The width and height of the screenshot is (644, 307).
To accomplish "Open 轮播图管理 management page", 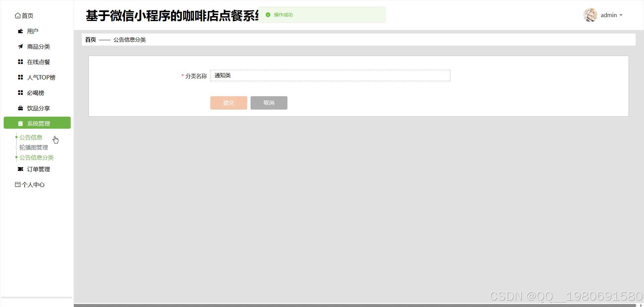I will point(34,147).
